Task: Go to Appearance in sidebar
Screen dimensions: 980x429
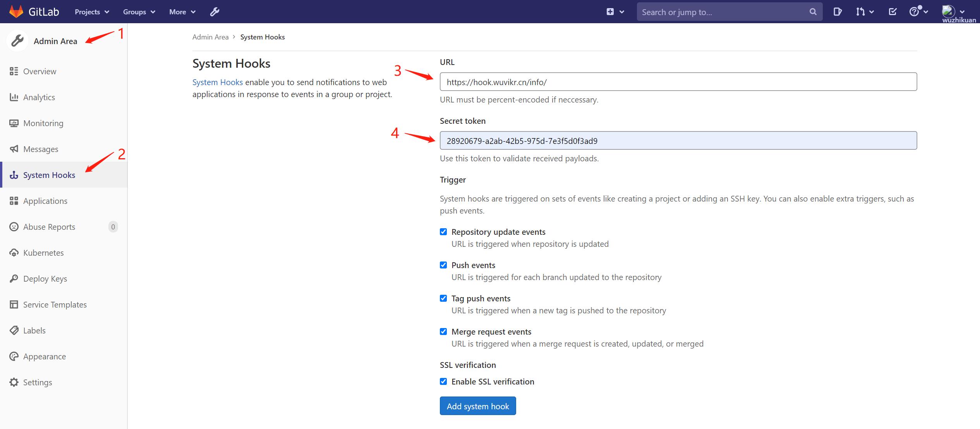Action: 44,356
